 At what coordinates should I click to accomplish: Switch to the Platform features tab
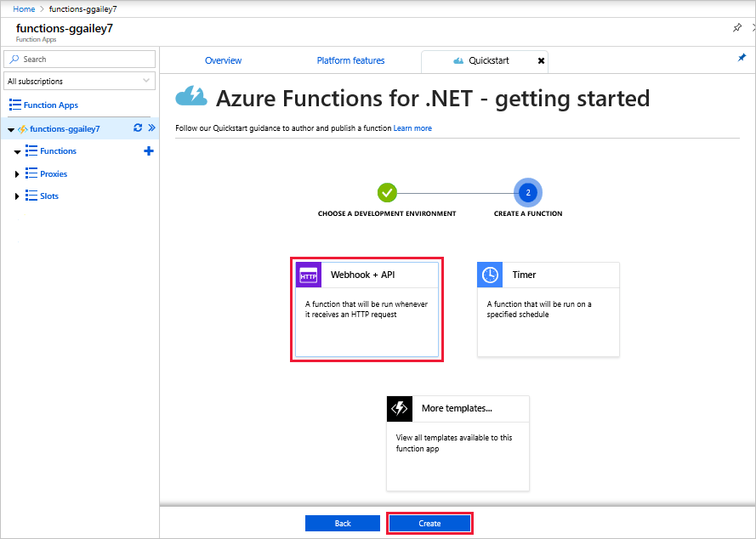pos(350,60)
